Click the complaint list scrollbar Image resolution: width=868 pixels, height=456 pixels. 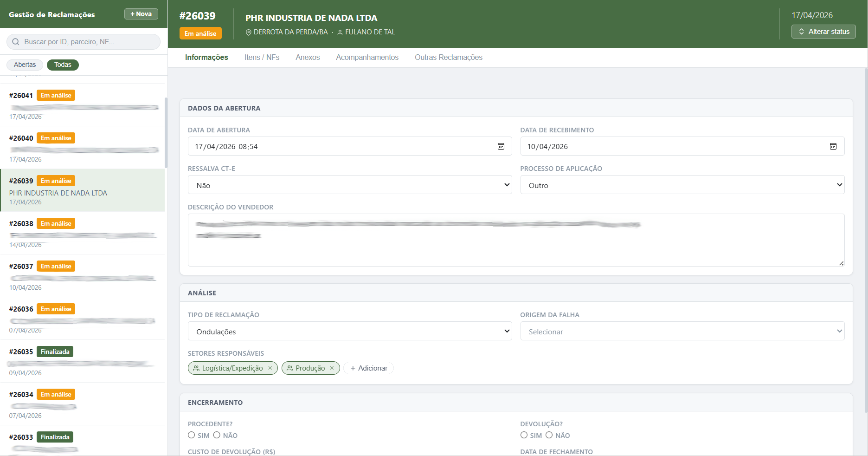(166, 133)
